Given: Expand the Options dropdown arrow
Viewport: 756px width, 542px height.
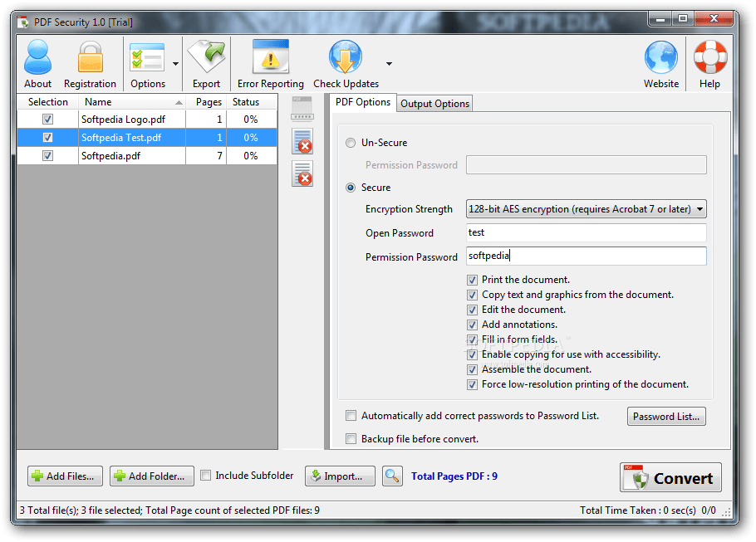Looking at the screenshot, I should click(x=175, y=64).
